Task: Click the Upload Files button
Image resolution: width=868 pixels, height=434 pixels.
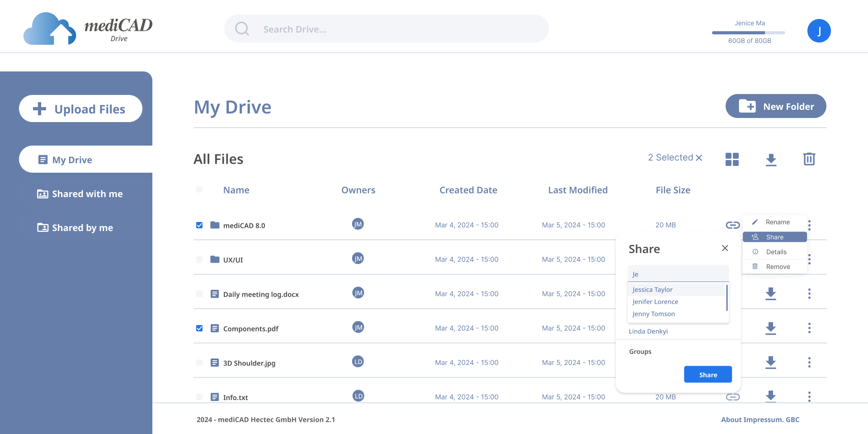Action: (80, 108)
